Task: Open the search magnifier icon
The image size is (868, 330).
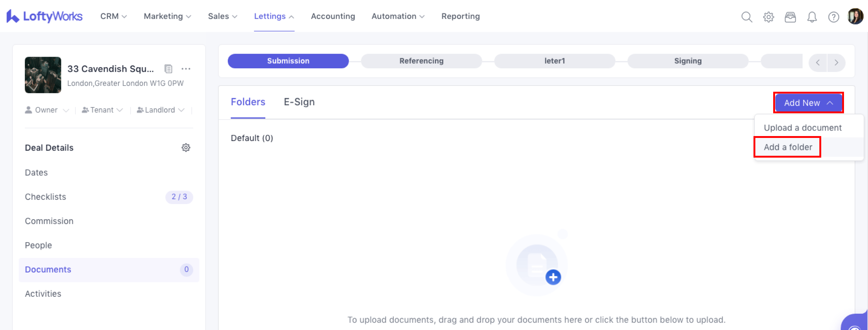Action: click(746, 17)
